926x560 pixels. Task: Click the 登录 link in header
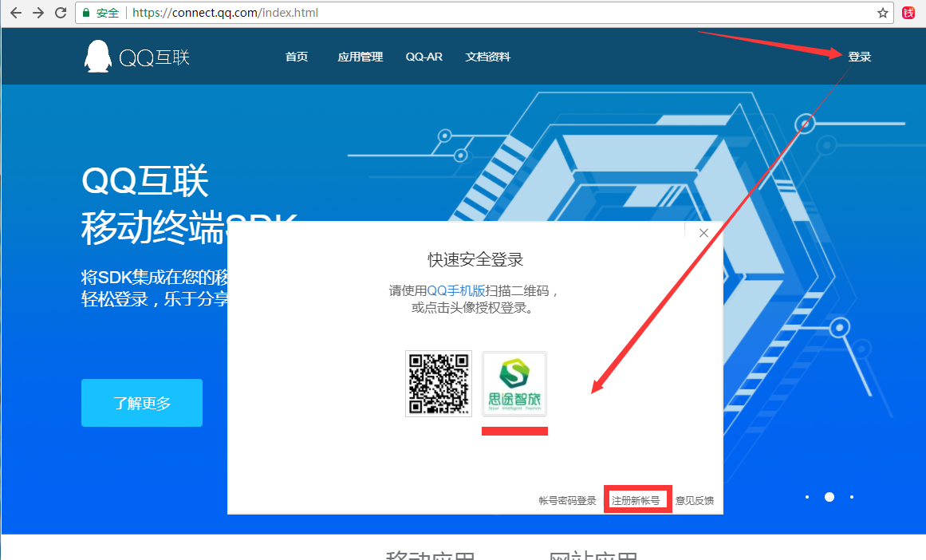[859, 57]
